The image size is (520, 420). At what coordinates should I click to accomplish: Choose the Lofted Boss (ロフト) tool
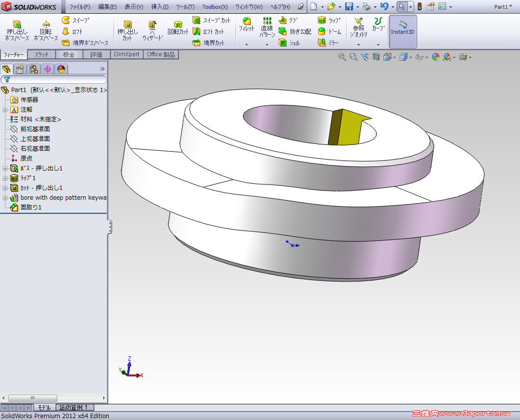click(72, 31)
